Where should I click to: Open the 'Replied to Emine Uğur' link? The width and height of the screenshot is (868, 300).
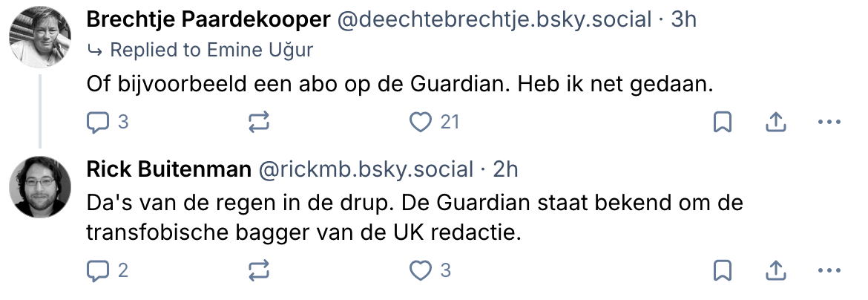[x=211, y=50]
